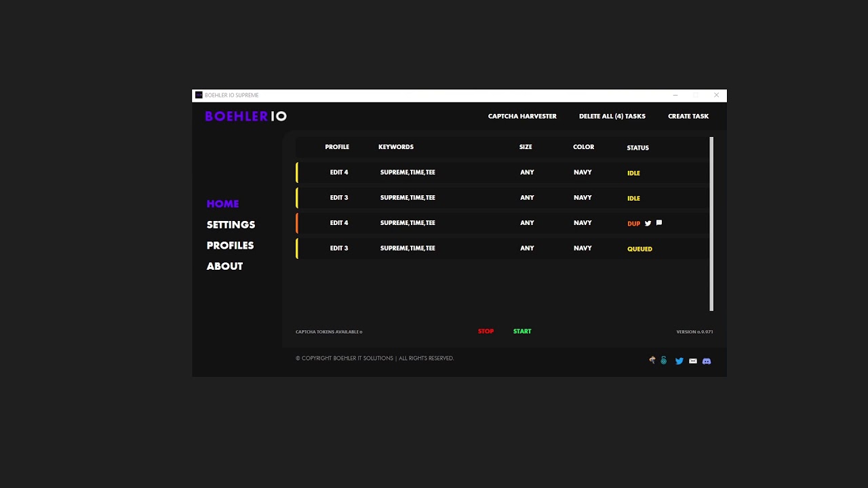The image size is (868, 488).
Task: Click the red STOP button
Action: (x=486, y=331)
